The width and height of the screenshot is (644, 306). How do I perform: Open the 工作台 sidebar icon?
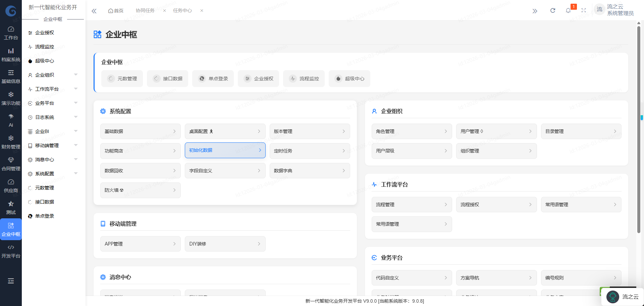point(11,33)
